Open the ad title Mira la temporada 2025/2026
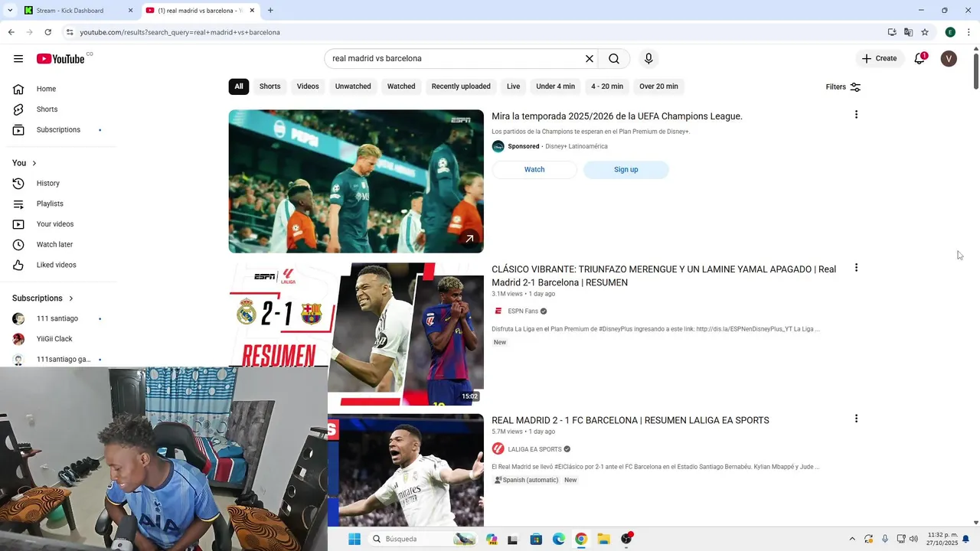This screenshot has width=980, height=551. [617, 116]
